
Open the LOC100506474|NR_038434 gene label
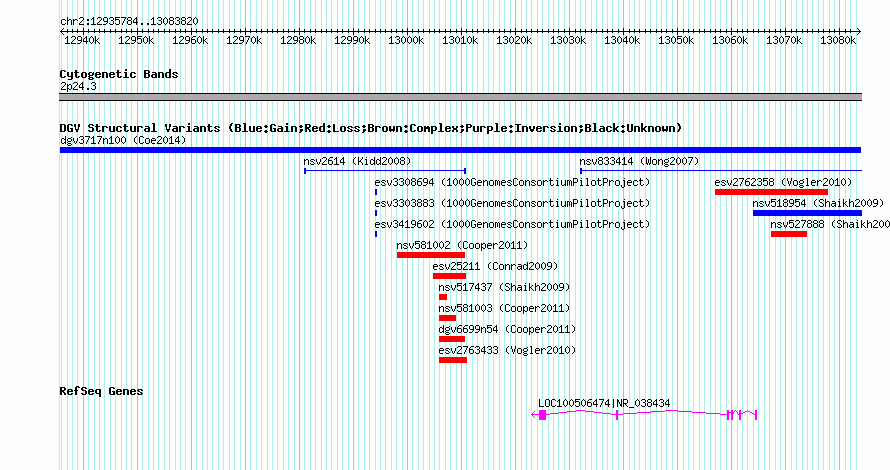coord(604,403)
